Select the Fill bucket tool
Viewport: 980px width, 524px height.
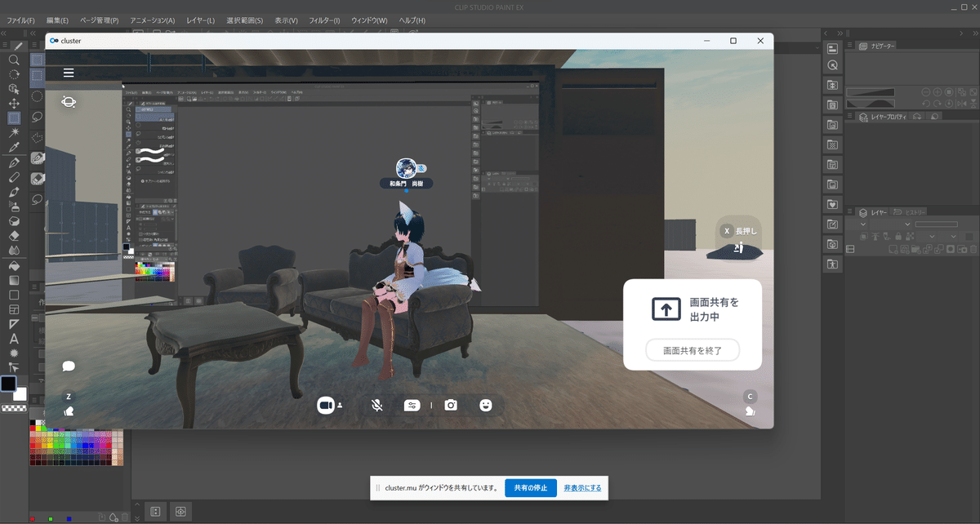pyautogui.click(x=14, y=265)
